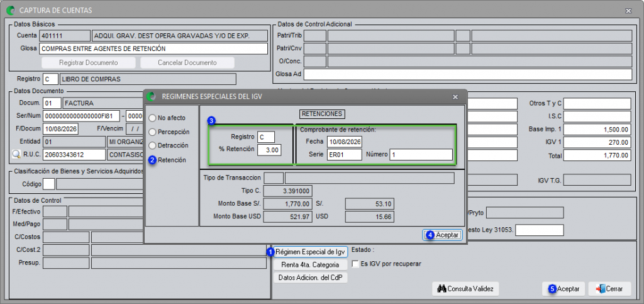Select the No afecto radio option
Image resolution: width=644 pixels, height=304 pixels.
(x=152, y=118)
